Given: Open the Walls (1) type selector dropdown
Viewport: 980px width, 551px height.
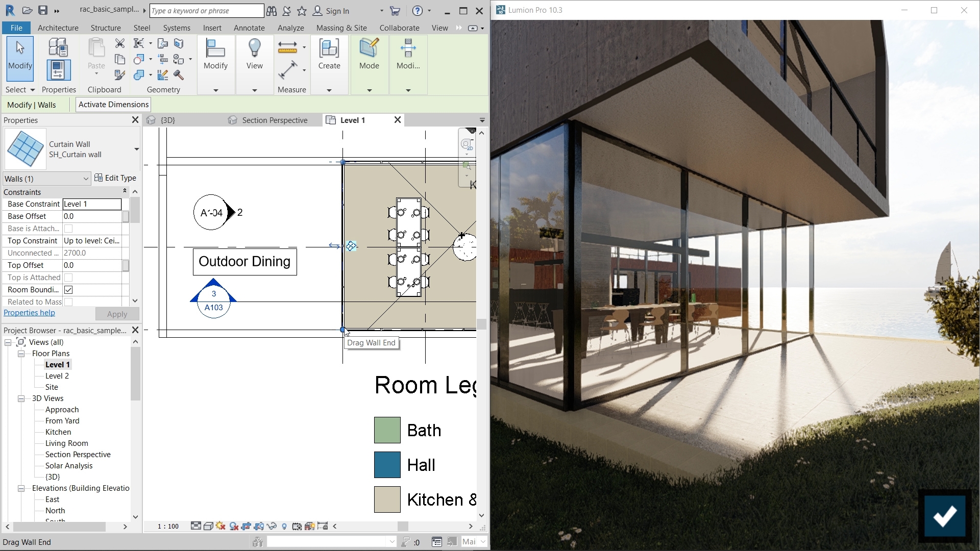Looking at the screenshot, I should click(x=85, y=179).
